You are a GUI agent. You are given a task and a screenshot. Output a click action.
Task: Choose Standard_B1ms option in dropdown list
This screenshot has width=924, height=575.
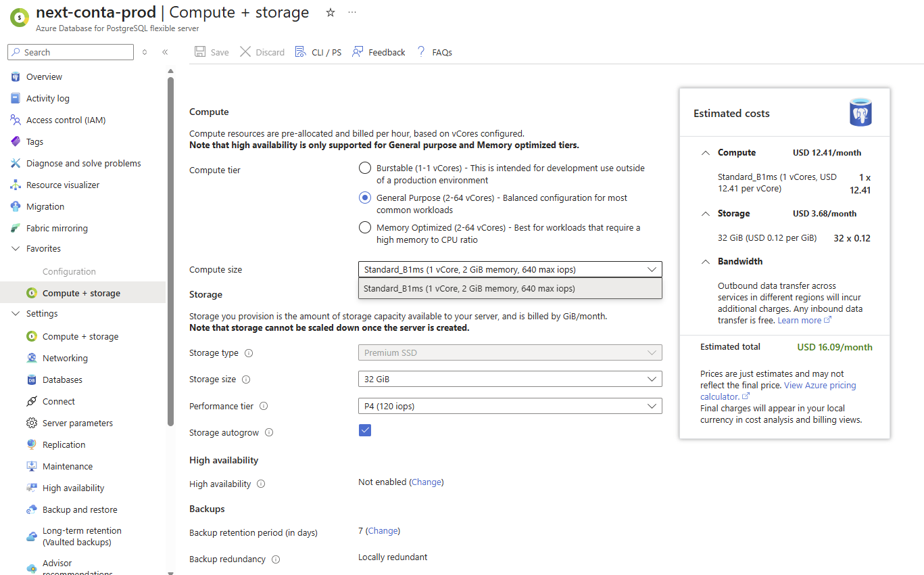[469, 289]
